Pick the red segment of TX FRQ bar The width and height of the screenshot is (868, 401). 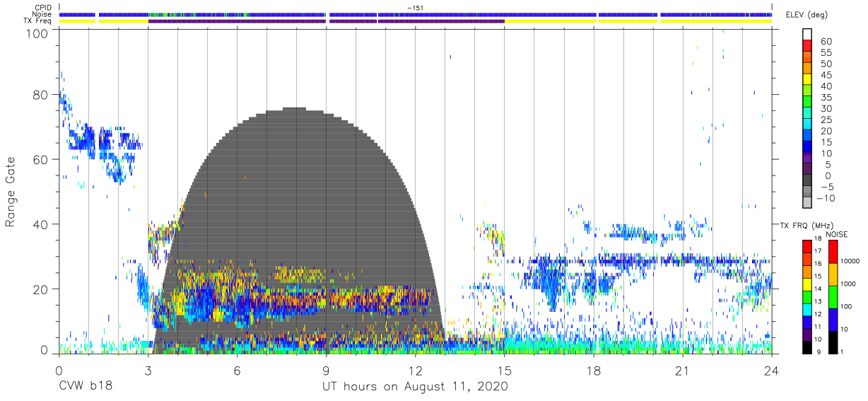click(807, 247)
